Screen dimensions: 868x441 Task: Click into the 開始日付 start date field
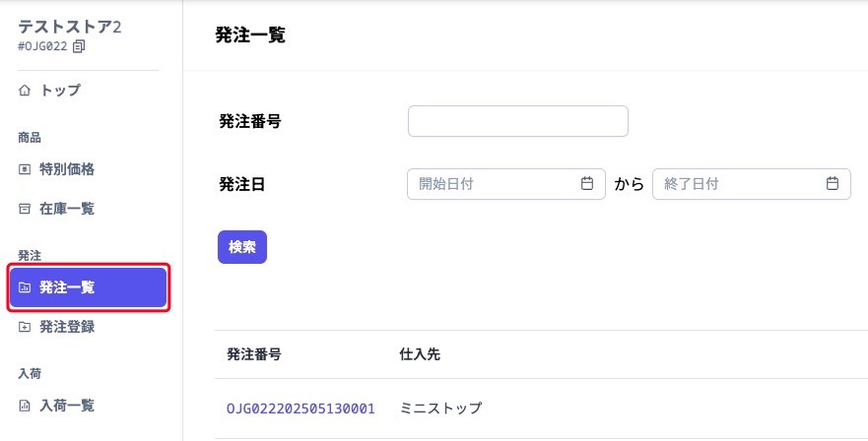pos(493,184)
